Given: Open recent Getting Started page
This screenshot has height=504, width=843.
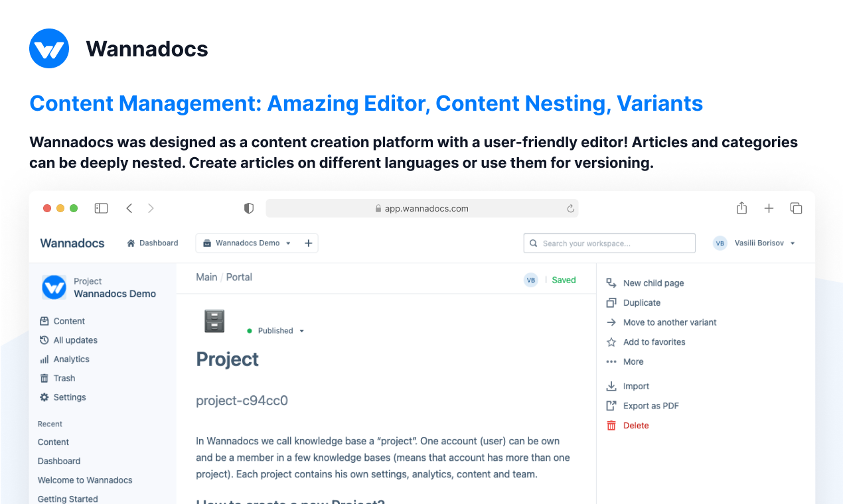Looking at the screenshot, I should (68, 499).
